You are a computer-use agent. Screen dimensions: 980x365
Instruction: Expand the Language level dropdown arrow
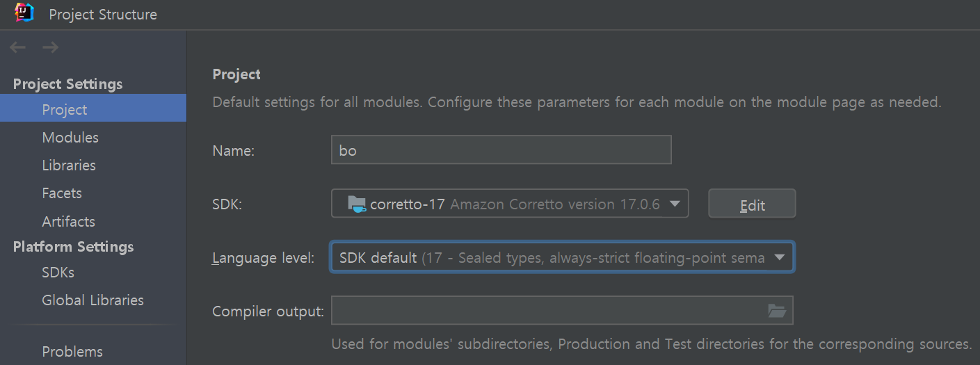tap(780, 257)
